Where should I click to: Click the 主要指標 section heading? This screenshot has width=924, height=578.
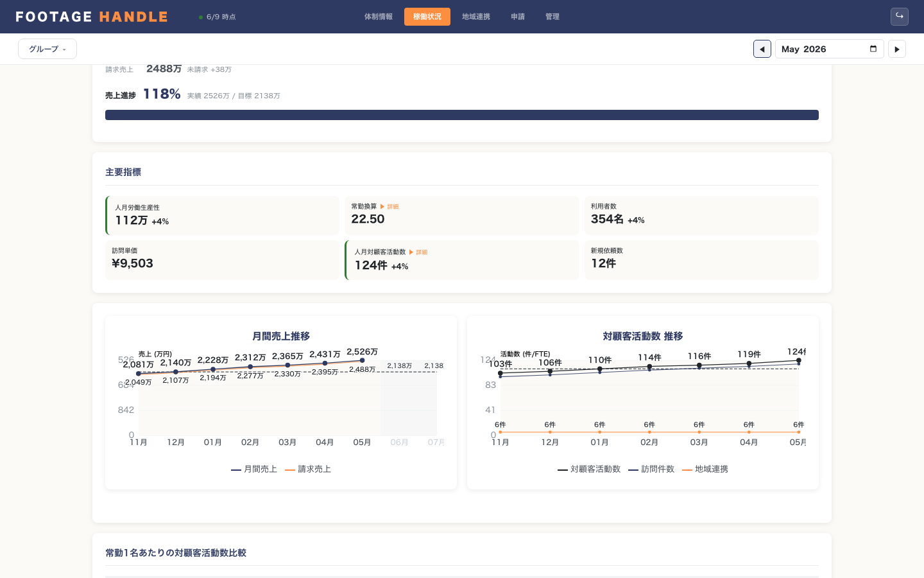click(x=123, y=172)
